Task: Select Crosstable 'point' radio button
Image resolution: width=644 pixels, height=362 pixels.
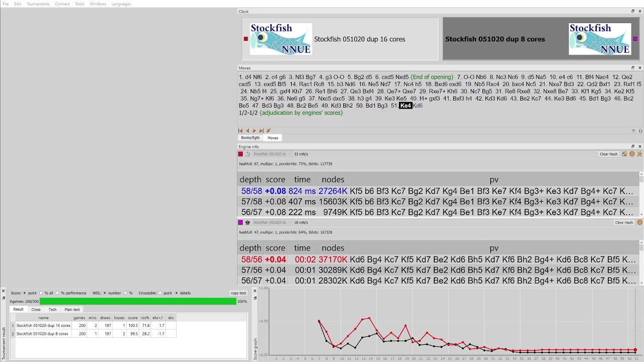Action: pyautogui.click(x=160, y=293)
